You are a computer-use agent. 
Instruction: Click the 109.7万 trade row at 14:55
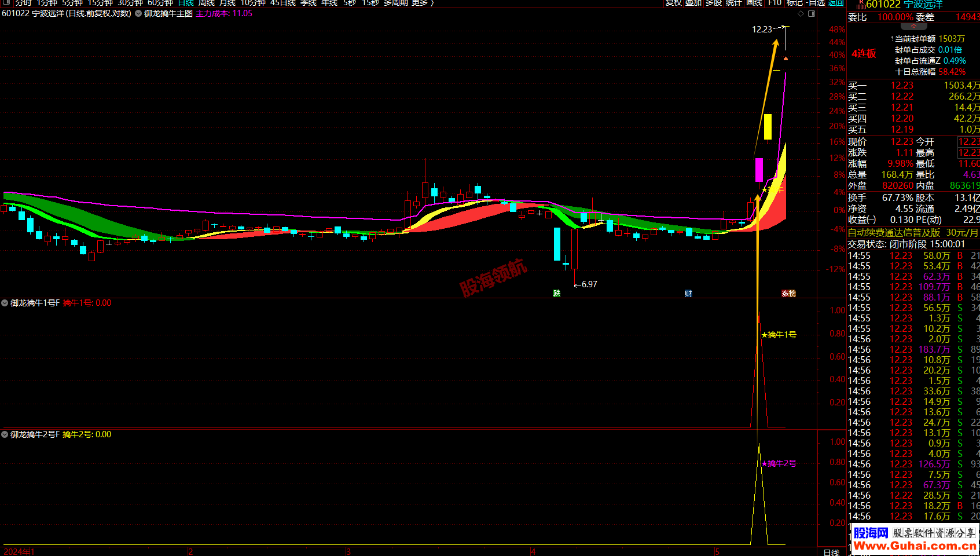pos(913,287)
